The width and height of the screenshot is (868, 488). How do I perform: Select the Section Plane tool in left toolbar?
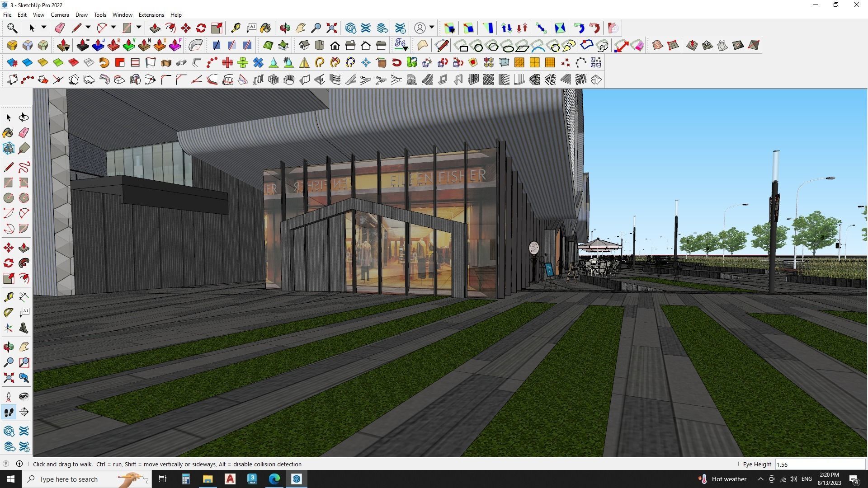[x=24, y=412]
